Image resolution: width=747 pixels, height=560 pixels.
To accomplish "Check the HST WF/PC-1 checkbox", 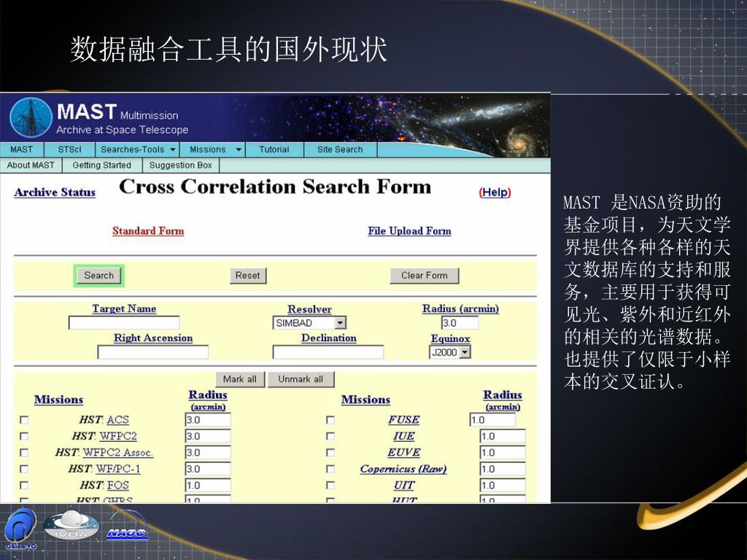I will [24, 469].
